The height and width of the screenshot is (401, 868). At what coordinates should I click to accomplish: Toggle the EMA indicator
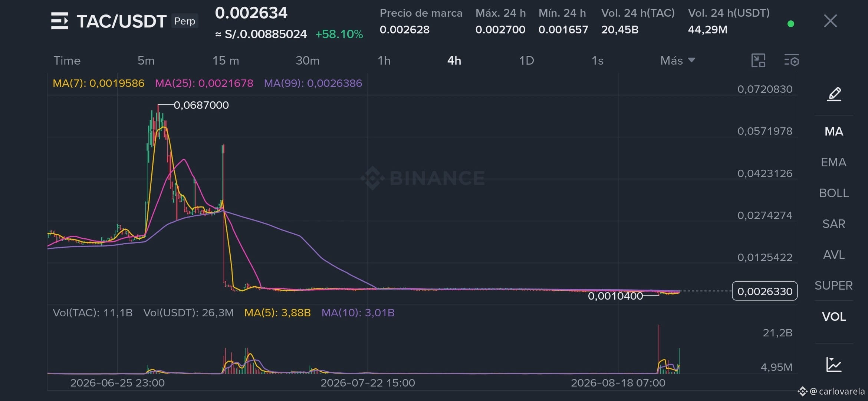(x=834, y=162)
